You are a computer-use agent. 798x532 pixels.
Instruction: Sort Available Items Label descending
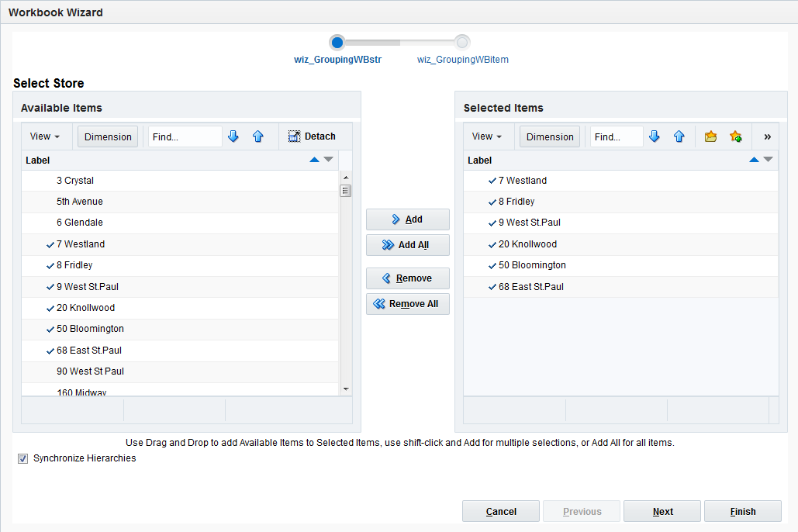pos(328,160)
